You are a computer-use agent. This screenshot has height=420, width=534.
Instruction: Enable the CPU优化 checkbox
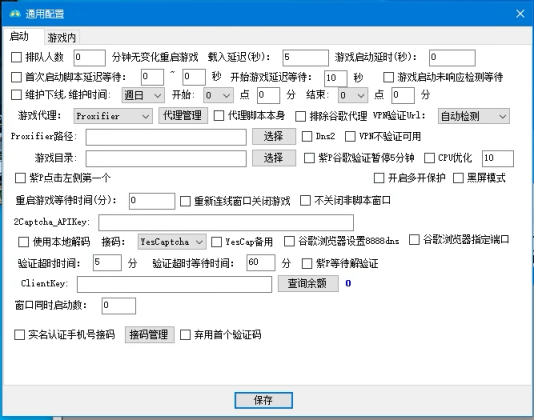pyautogui.click(x=429, y=158)
